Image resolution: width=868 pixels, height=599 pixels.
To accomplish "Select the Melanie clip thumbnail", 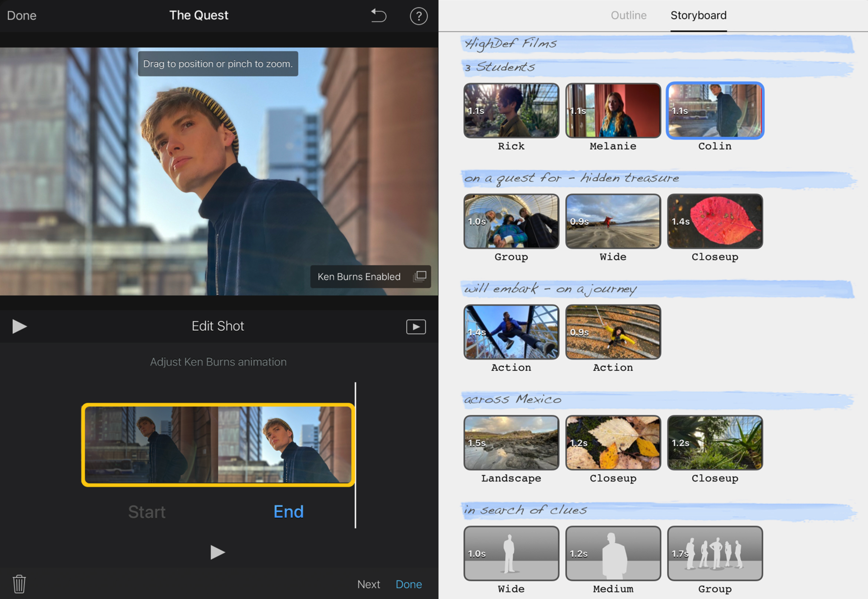I will [613, 111].
